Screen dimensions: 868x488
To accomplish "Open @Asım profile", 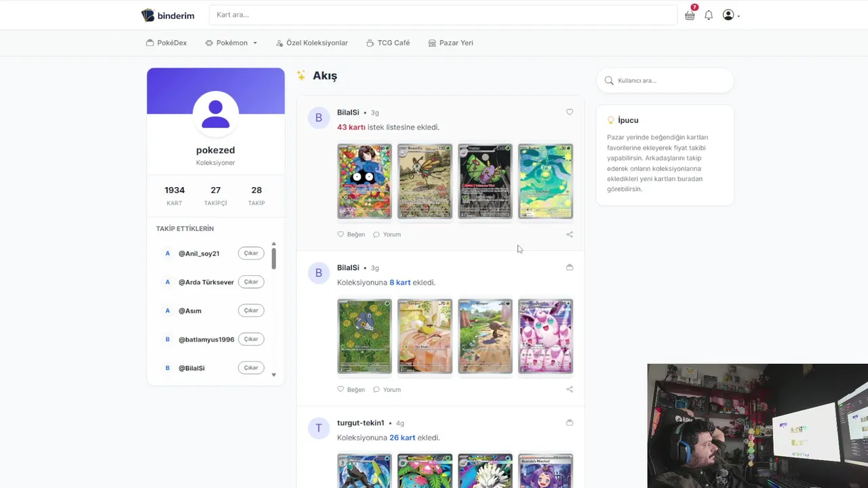I will point(190,310).
